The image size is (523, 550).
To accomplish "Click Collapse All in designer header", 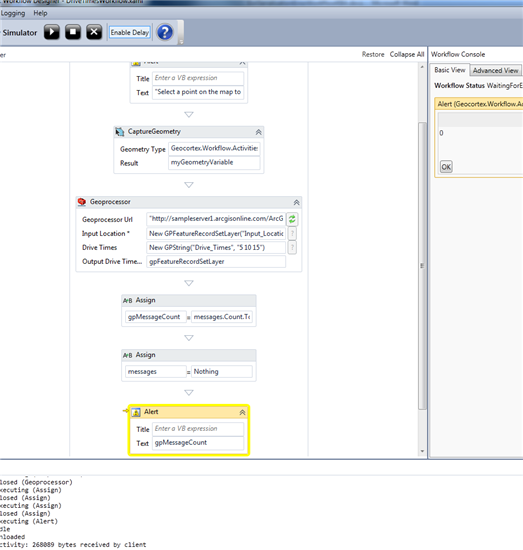I will [407, 54].
